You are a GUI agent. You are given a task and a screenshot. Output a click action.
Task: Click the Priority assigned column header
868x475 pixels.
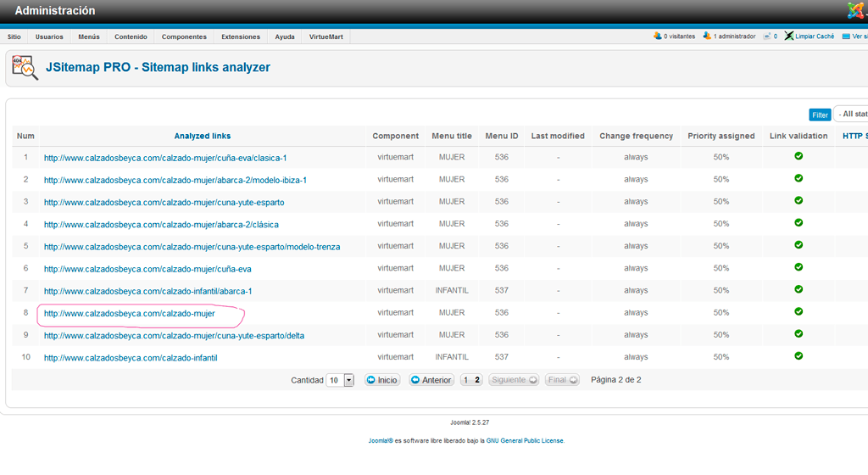(721, 136)
